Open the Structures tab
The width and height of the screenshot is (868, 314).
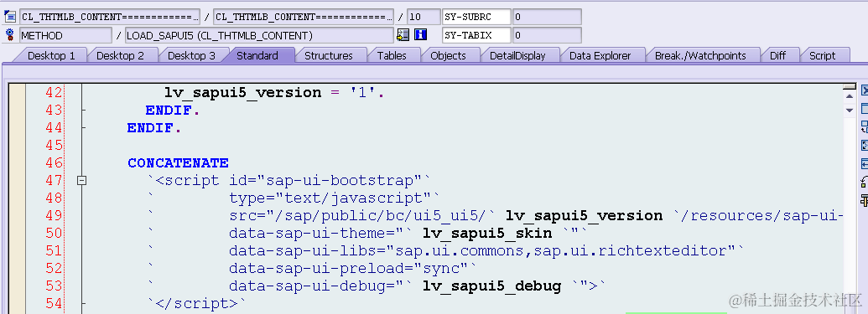point(328,55)
